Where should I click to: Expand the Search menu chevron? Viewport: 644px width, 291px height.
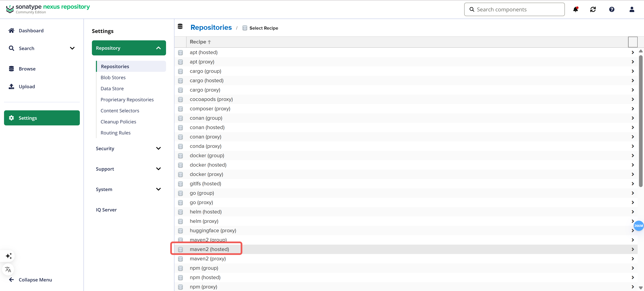[x=72, y=48]
